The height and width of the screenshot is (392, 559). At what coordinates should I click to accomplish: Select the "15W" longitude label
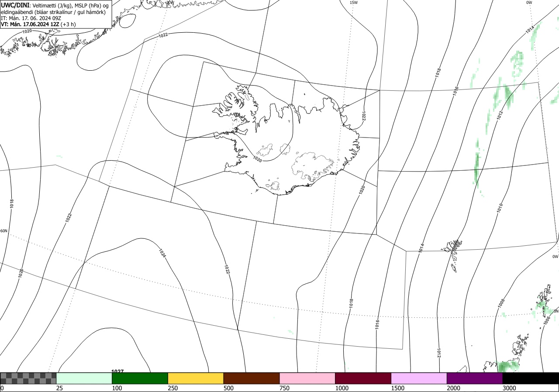click(354, 3)
